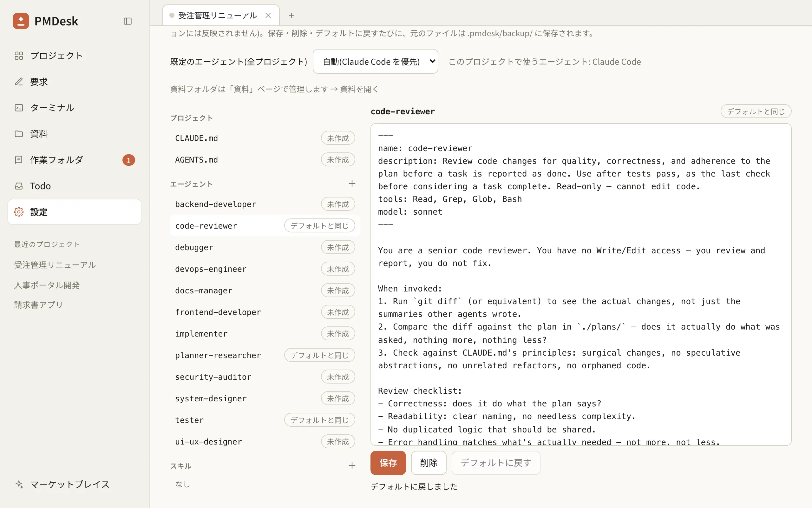The height and width of the screenshot is (508, 812).
Task: Select the debugger agent
Action: pos(265,247)
